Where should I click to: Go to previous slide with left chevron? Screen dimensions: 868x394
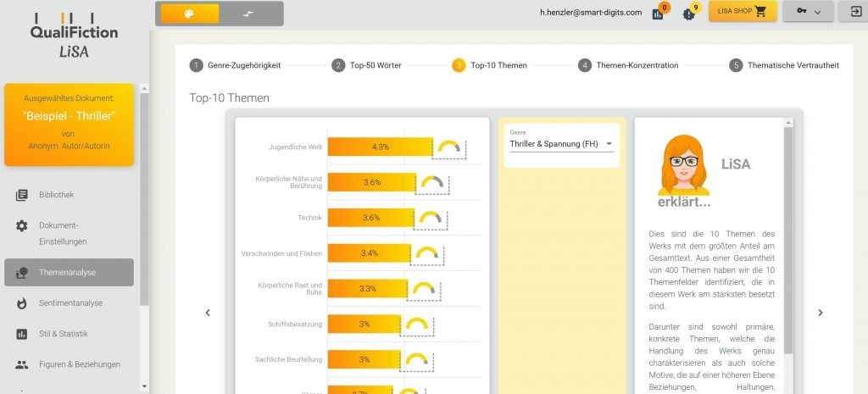click(208, 313)
